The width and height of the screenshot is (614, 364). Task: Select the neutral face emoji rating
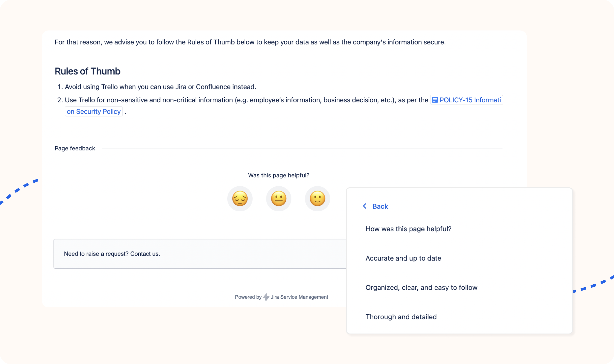coord(279,198)
